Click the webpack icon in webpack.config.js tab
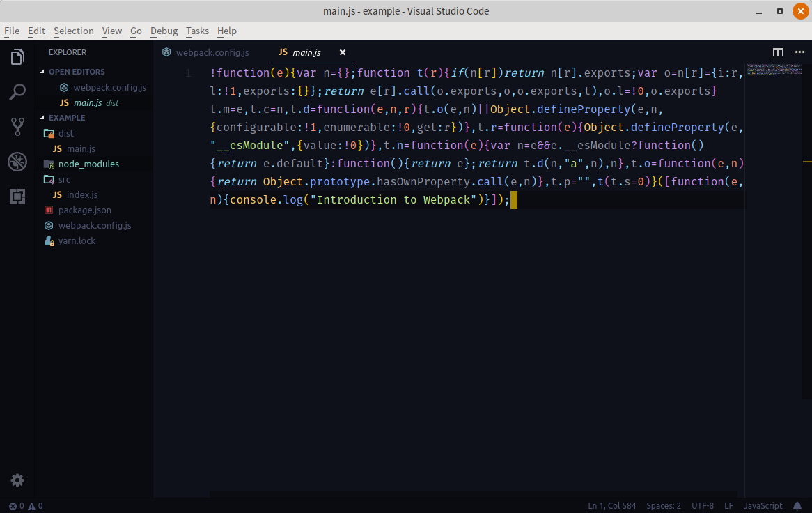Viewport: 812px width, 513px height. click(166, 52)
